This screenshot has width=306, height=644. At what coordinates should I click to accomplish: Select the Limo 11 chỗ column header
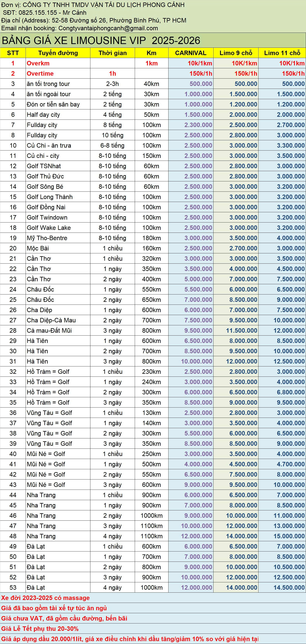(x=282, y=53)
